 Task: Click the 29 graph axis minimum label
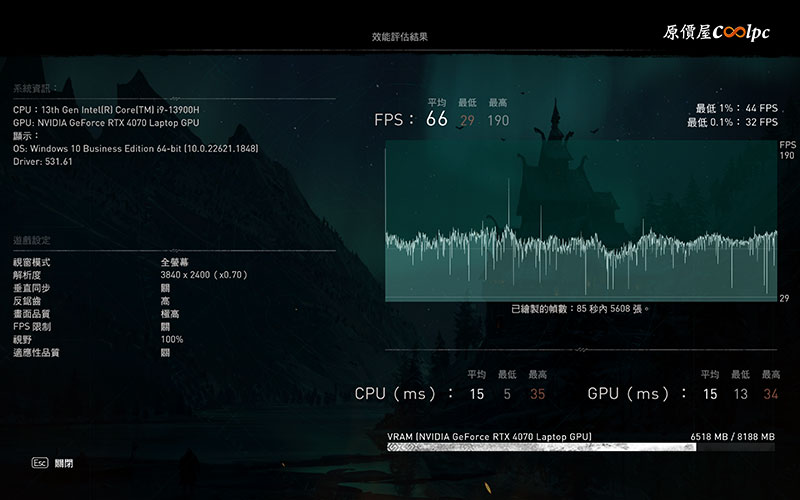pyautogui.click(x=784, y=298)
